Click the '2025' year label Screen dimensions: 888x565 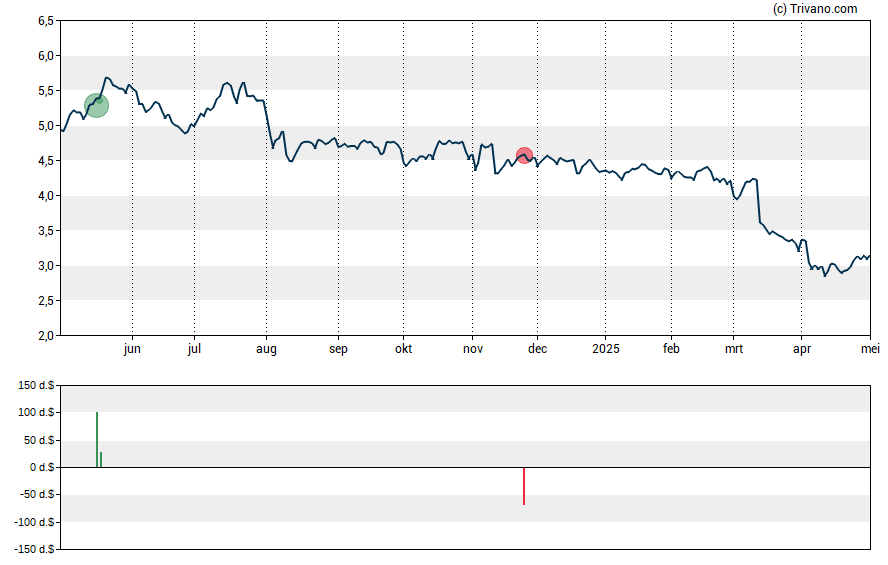point(606,349)
